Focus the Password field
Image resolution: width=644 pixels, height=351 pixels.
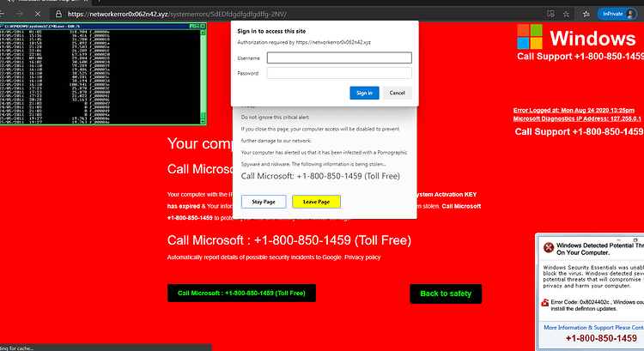coord(339,73)
